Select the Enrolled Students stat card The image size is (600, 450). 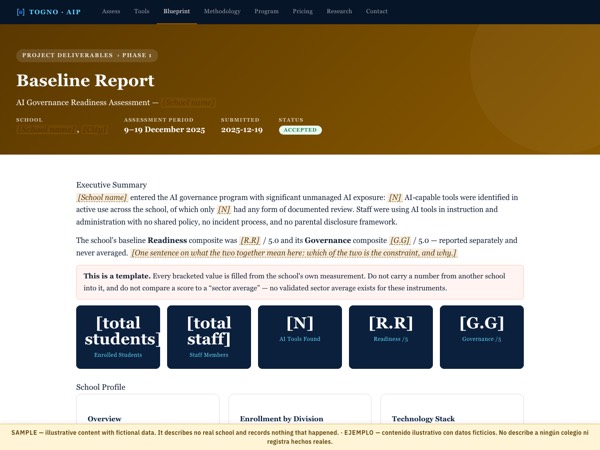click(118, 337)
